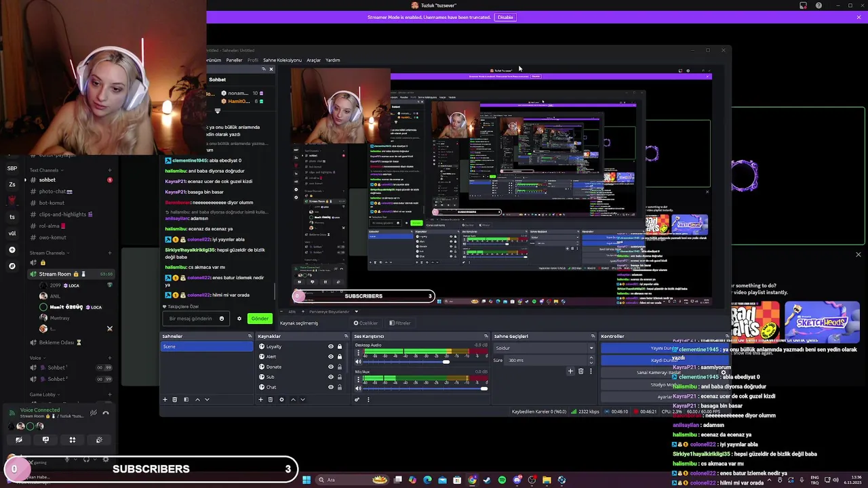Unlock the Alert source lock icon
The image size is (868, 488).
[340, 357]
